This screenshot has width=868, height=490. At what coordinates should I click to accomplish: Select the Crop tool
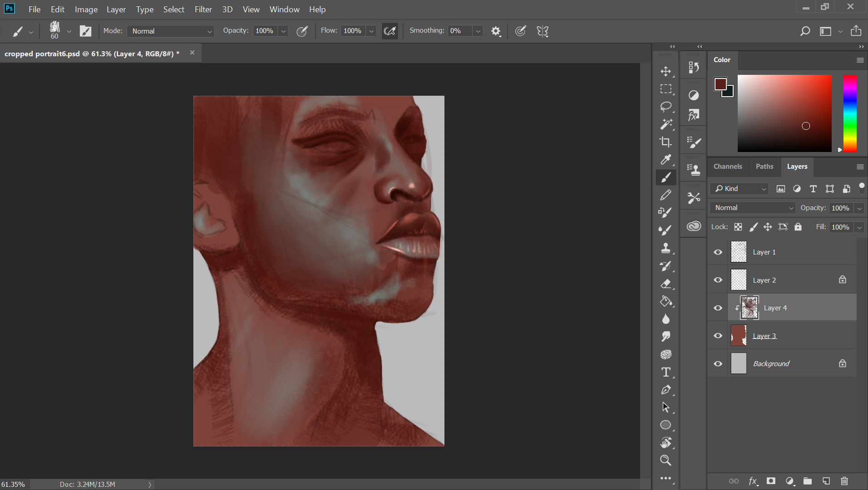[x=666, y=142]
